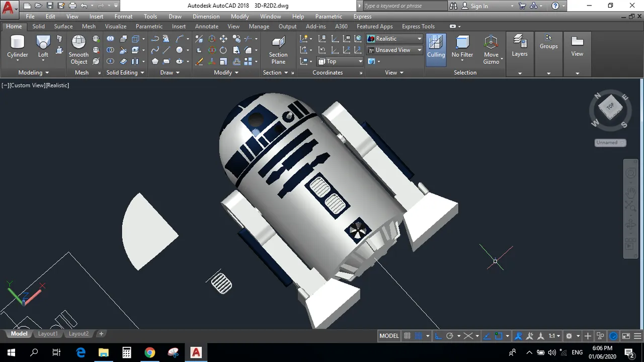Image resolution: width=644 pixels, height=362 pixels.
Task: Open the Groups panel button
Action: 548,42
